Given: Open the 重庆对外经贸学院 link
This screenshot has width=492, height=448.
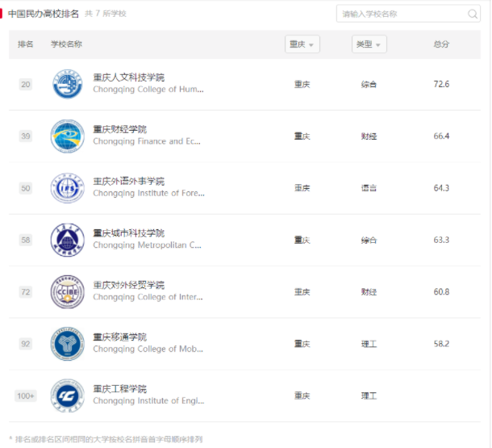Looking at the screenshot, I should click(129, 285).
